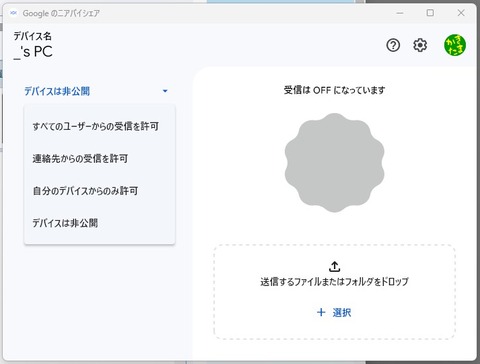The width and height of the screenshot is (480, 364).
Task: Choose 自分のデバイスからのみ許可 option
Action: (x=99, y=191)
